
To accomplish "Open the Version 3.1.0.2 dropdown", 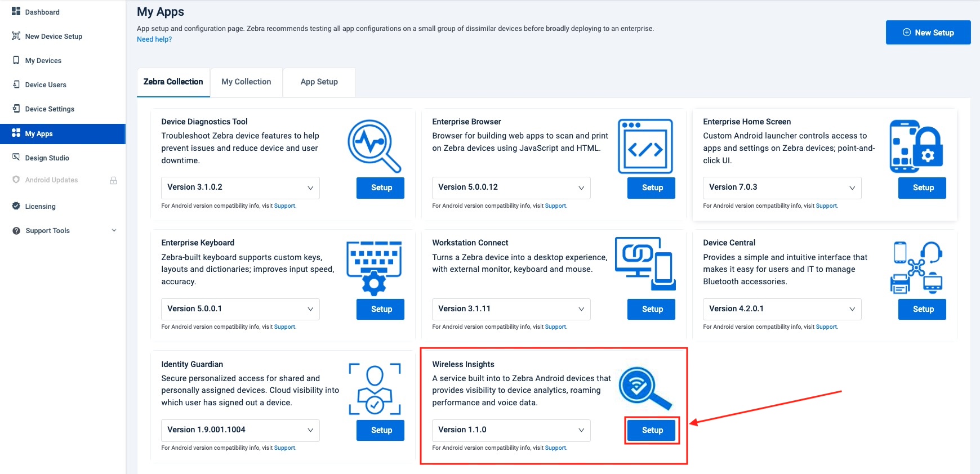I will pos(240,187).
